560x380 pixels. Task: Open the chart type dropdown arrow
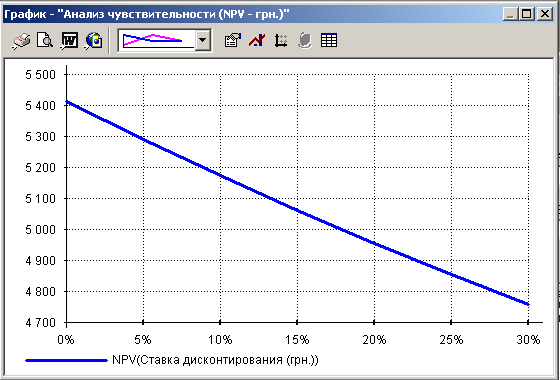click(x=202, y=40)
